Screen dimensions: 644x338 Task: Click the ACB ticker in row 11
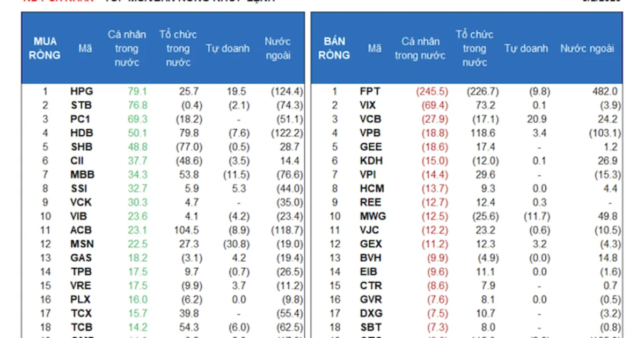[81, 230]
